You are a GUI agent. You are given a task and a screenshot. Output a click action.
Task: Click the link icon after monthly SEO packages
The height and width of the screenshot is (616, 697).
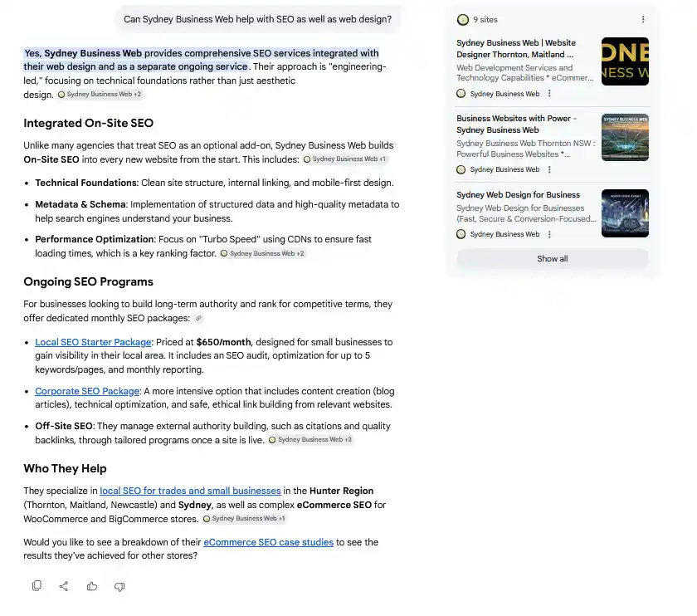tap(198, 318)
